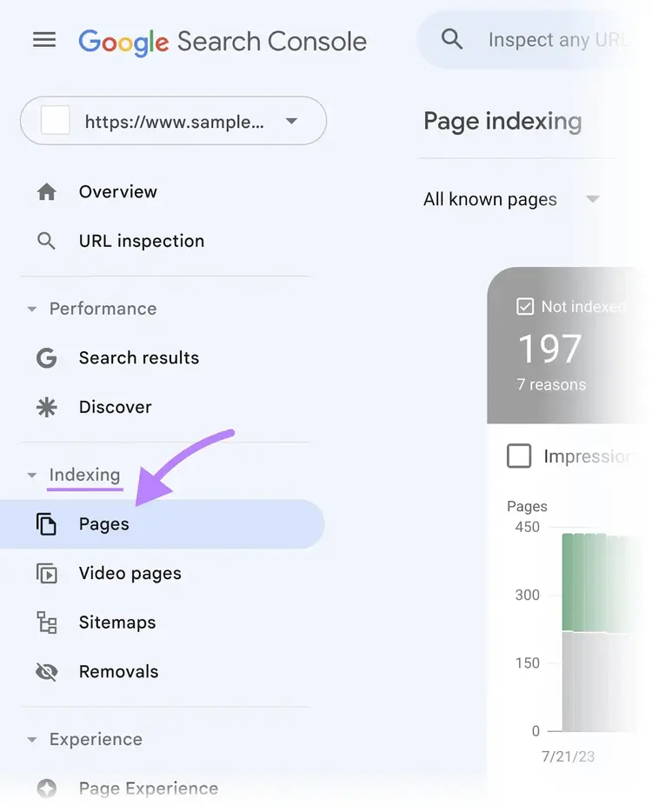Screen dimensions: 652x812
Task: Click the Discover asterisk icon
Action: [x=47, y=407]
